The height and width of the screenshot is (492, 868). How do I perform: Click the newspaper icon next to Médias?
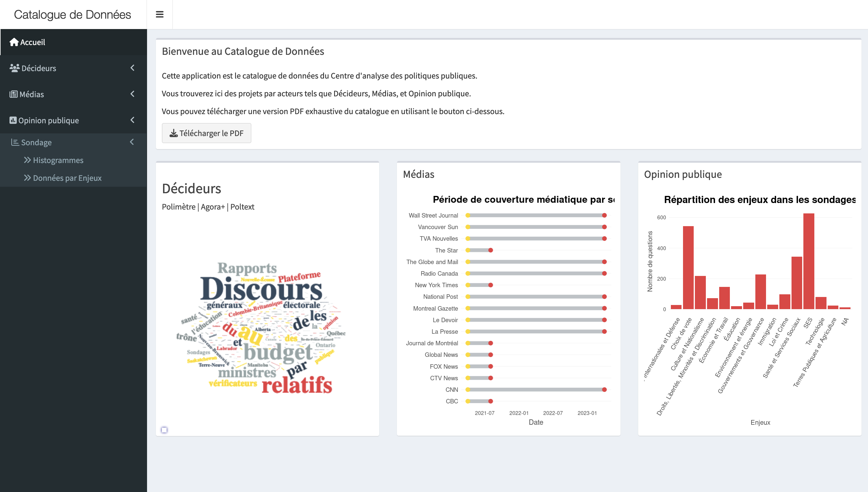click(14, 94)
